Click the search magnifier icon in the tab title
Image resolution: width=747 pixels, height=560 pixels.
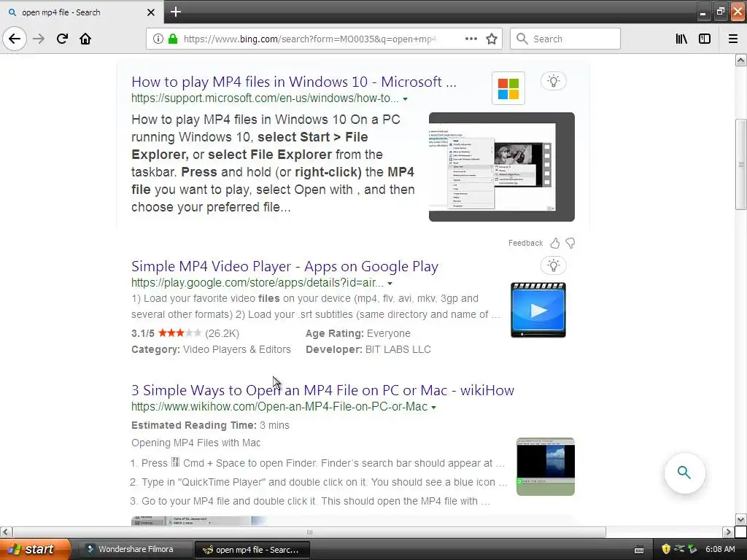12,12
